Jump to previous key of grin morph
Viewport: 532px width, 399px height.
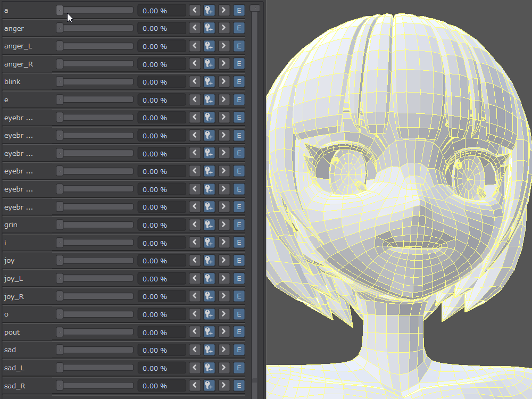[195, 225]
